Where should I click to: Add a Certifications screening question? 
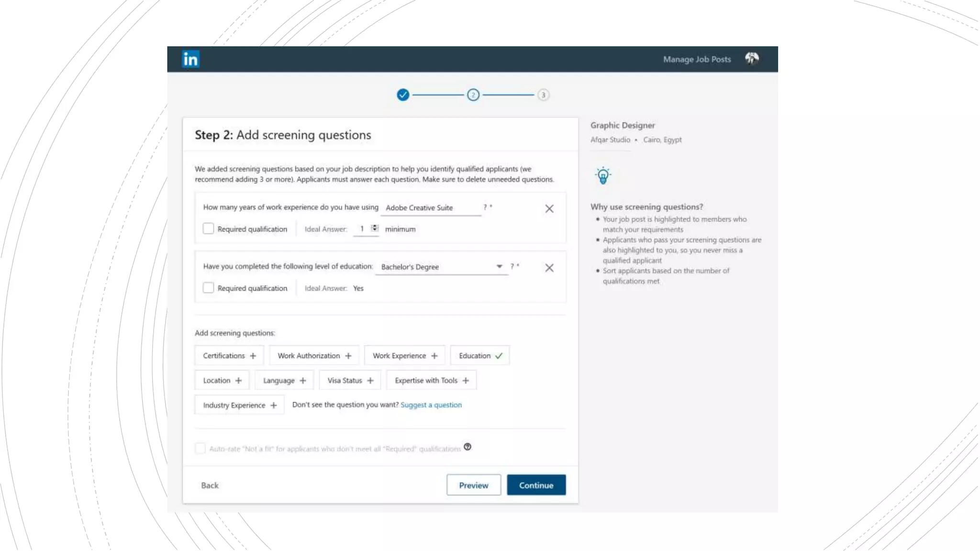229,356
